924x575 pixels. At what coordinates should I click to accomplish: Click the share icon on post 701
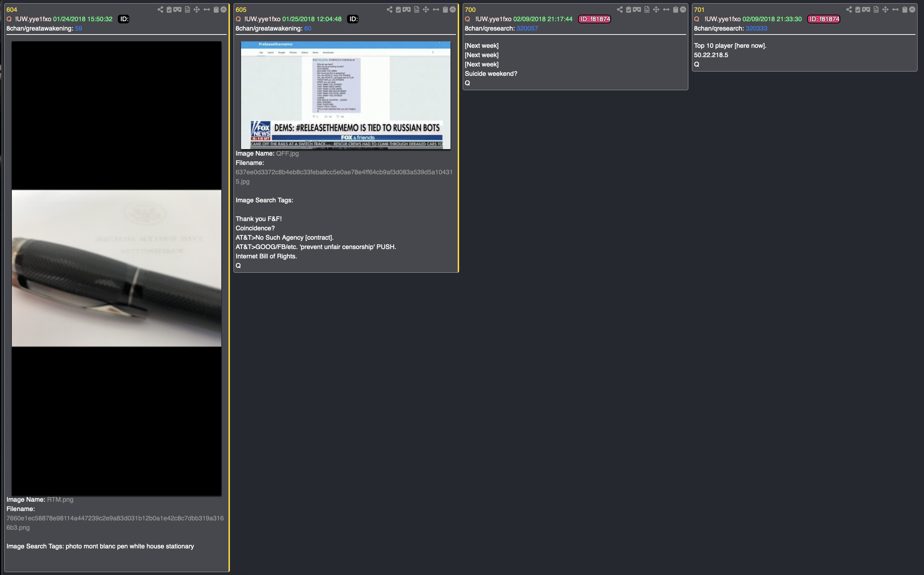849,9
